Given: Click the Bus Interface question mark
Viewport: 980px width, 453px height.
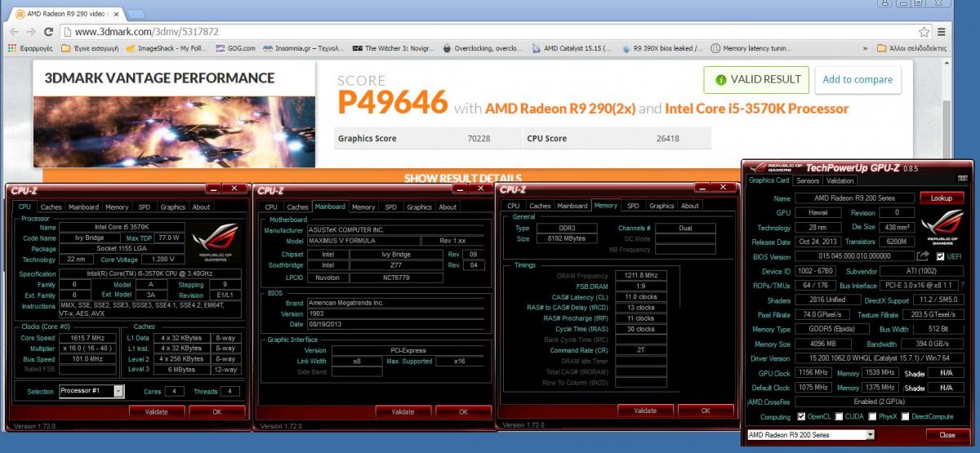Looking at the screenshot, I should click(962, 285).
